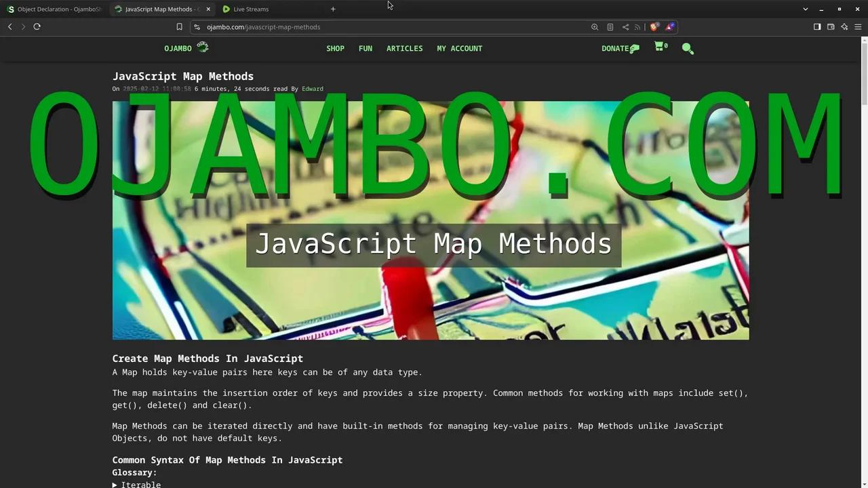Open the FUN menu
868x488 pixels.
point(366,48)
